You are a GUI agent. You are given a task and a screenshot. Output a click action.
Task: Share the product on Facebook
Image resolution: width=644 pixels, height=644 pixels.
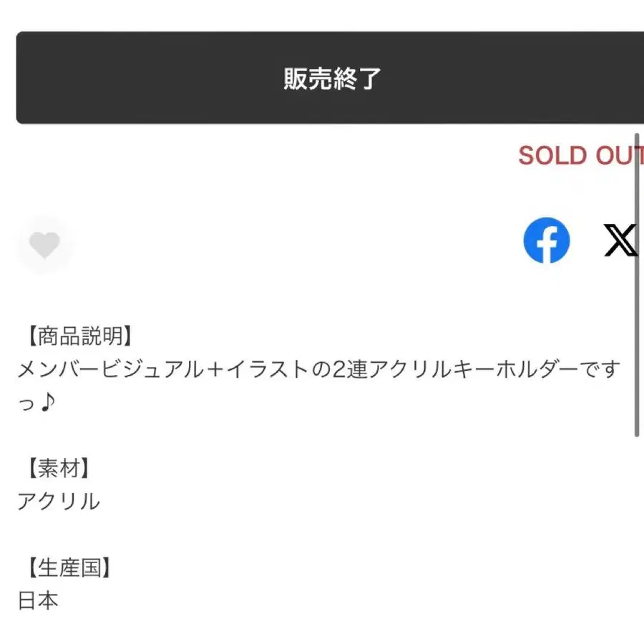point(547,240)
